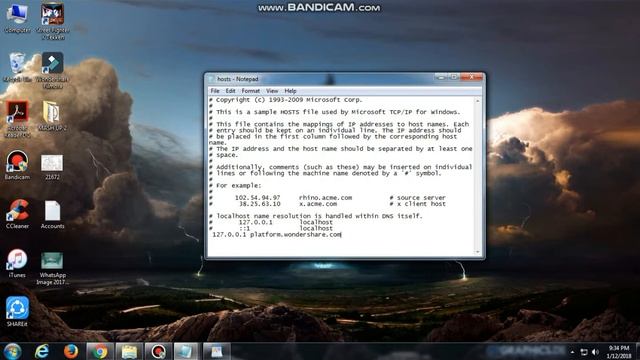Maximize the hosts Notepad window
This screenshot has height=360, width=640.
[x=453, y=77]
